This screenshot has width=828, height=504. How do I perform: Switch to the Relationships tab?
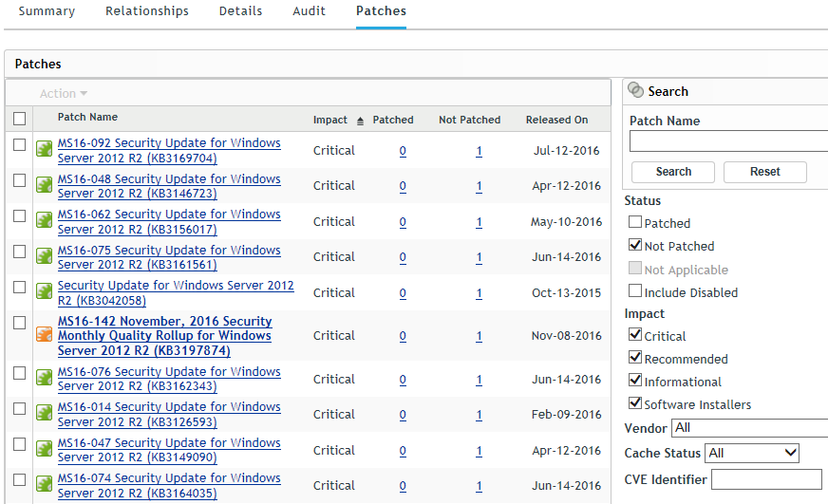[146, 11]
